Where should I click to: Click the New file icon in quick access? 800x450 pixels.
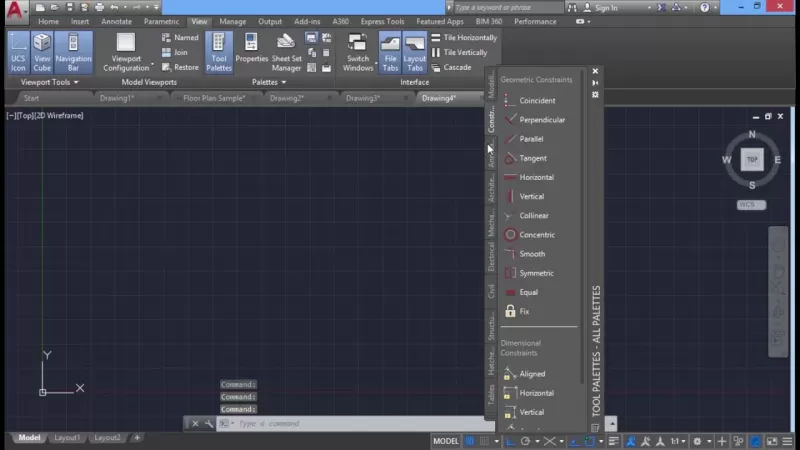tap(40, 7)
